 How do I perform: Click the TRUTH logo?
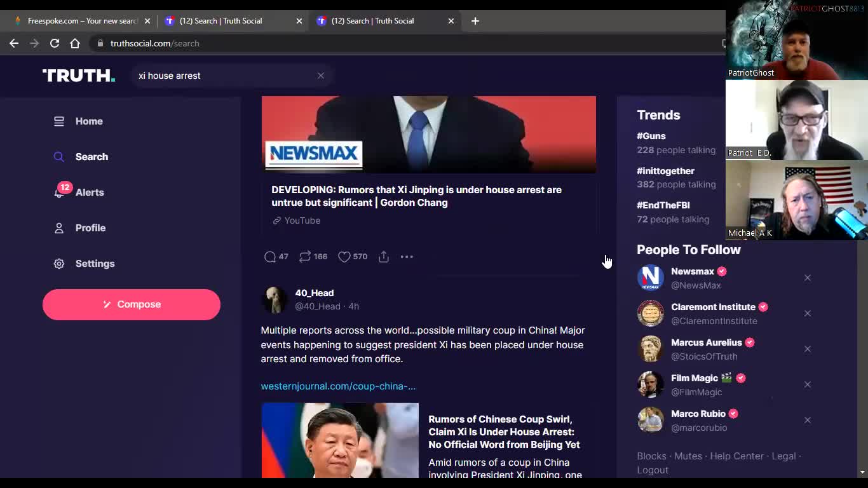[x=79, y=76]
